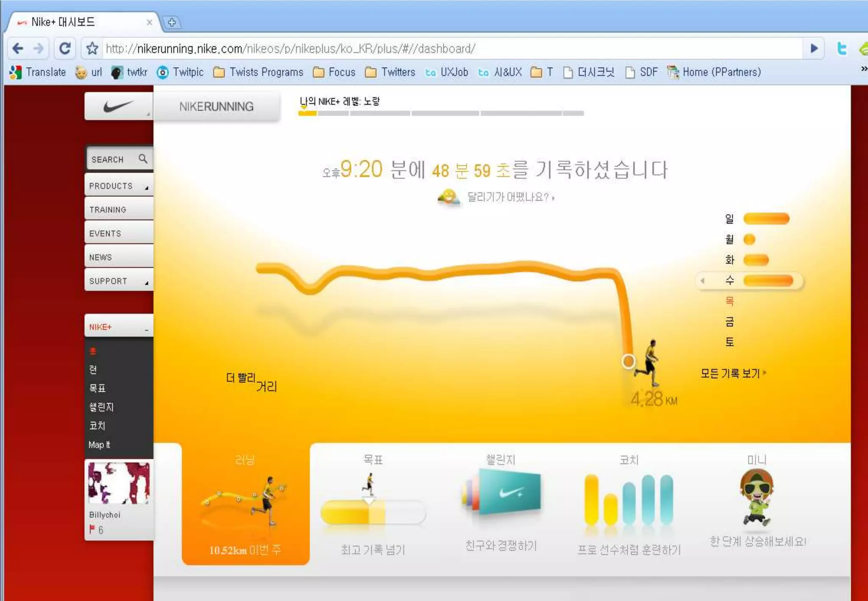Select the Tuesday run bar
The height and width of the screenshot is (601, 868).
pos(756,260)
